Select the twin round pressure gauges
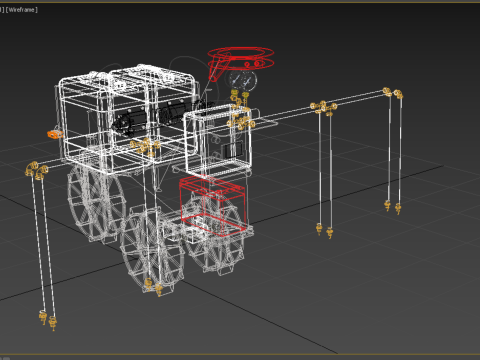 [x=243, y=80]
